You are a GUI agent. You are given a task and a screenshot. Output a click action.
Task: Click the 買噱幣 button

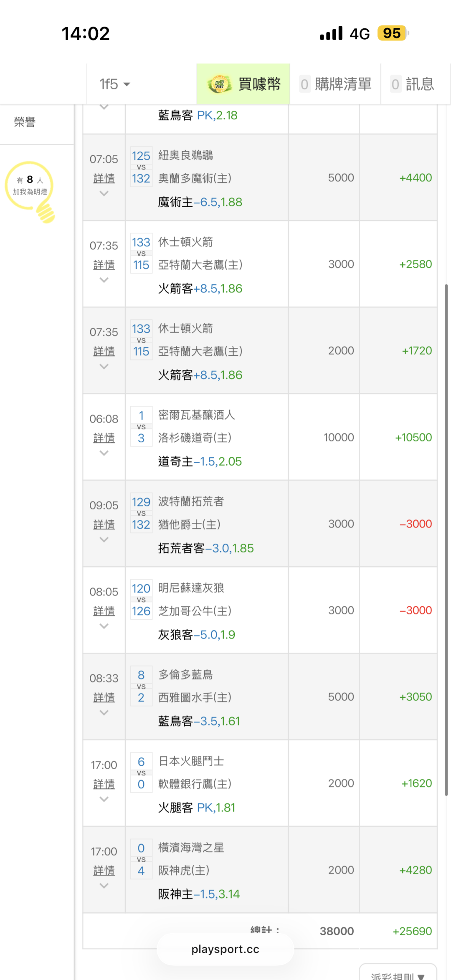259,84
